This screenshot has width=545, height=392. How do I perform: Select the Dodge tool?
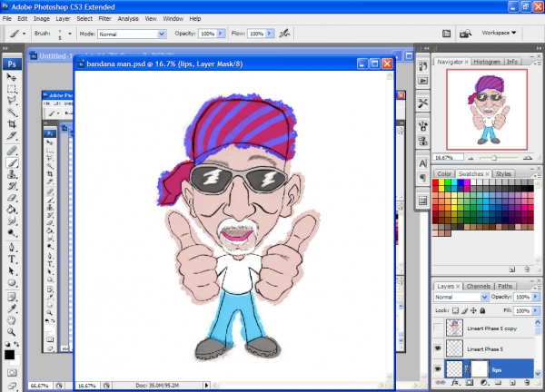point(12,233)
